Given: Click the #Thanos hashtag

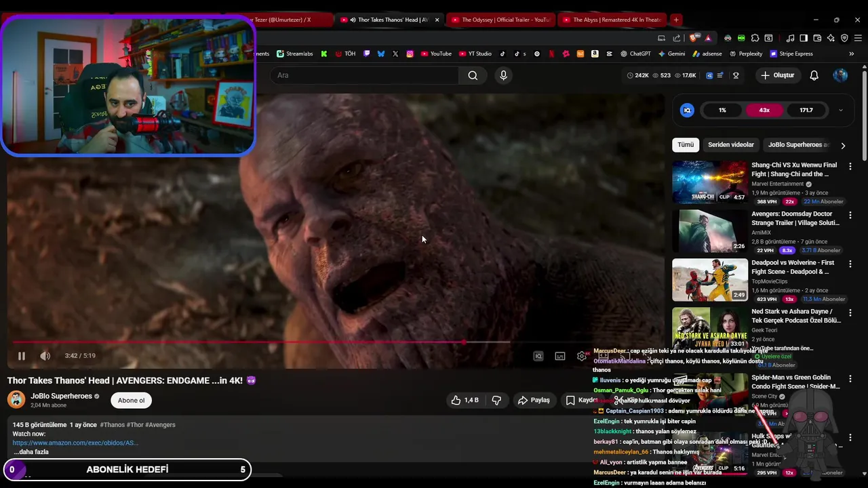Looking at the screenshot, I should tap(114, 425).
